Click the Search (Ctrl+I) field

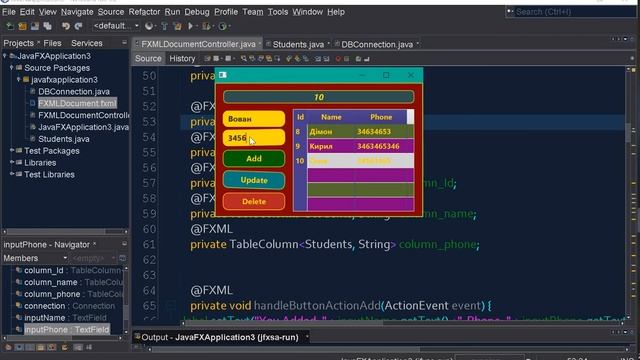click(x=571, y=12)
